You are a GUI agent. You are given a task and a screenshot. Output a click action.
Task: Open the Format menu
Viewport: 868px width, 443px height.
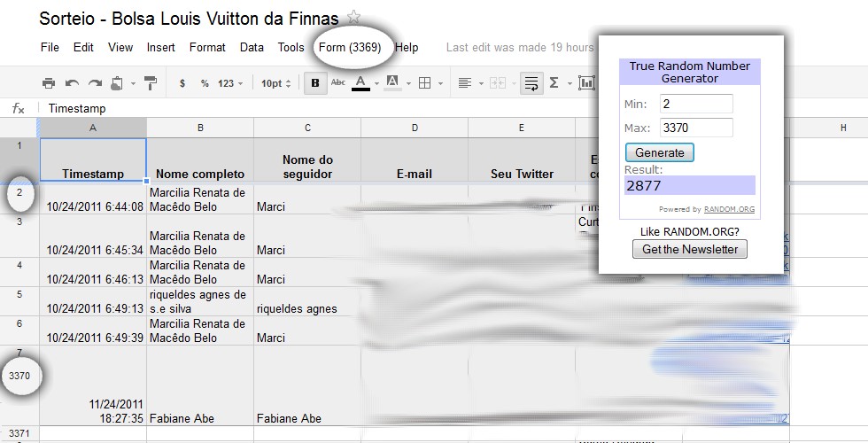(x=207, y=48)
